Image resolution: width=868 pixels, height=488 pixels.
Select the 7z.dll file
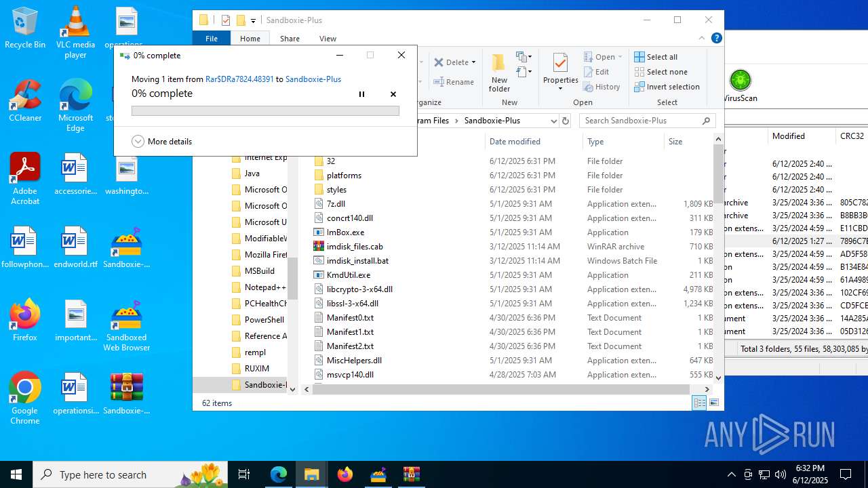pyautogui.click(x=336, y=204)
